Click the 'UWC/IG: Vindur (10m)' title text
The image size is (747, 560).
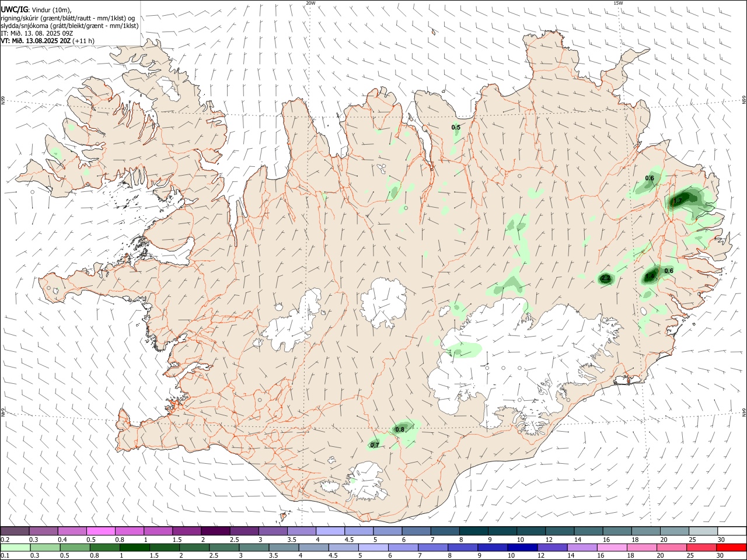pyautogui.click(x=36, y=9)
